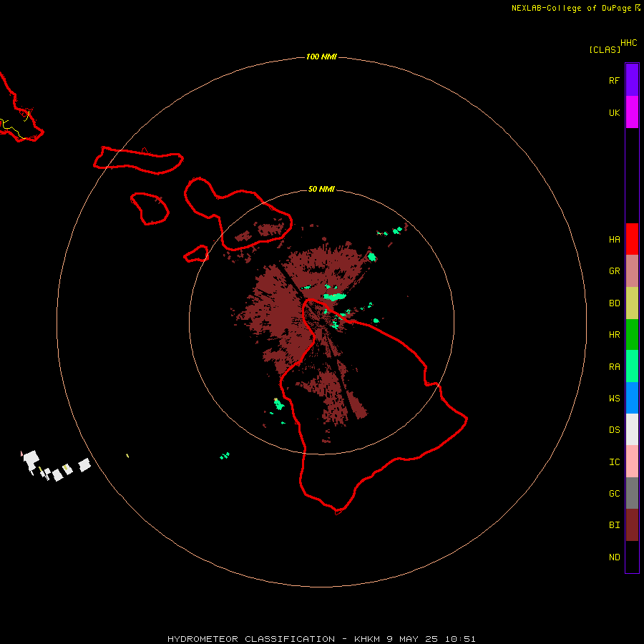Click the ND legend label
Screen dimensions: 644x644
pos(614,557)
